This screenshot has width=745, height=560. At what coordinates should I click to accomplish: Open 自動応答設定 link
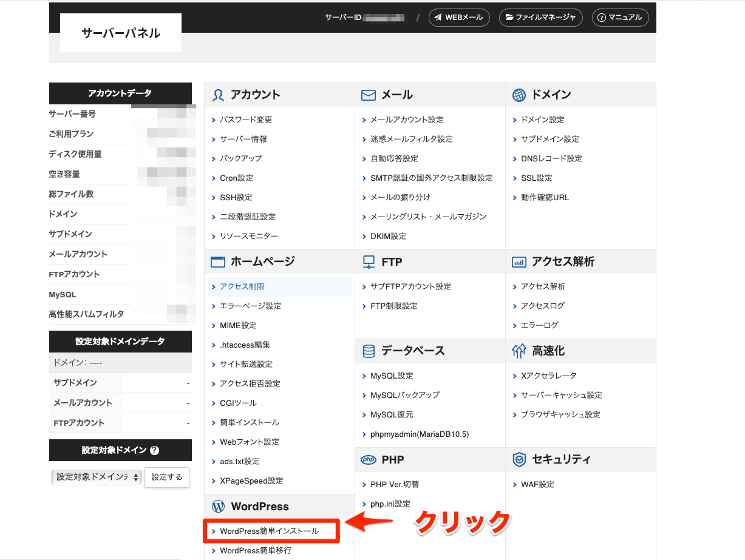pos(394,158)
